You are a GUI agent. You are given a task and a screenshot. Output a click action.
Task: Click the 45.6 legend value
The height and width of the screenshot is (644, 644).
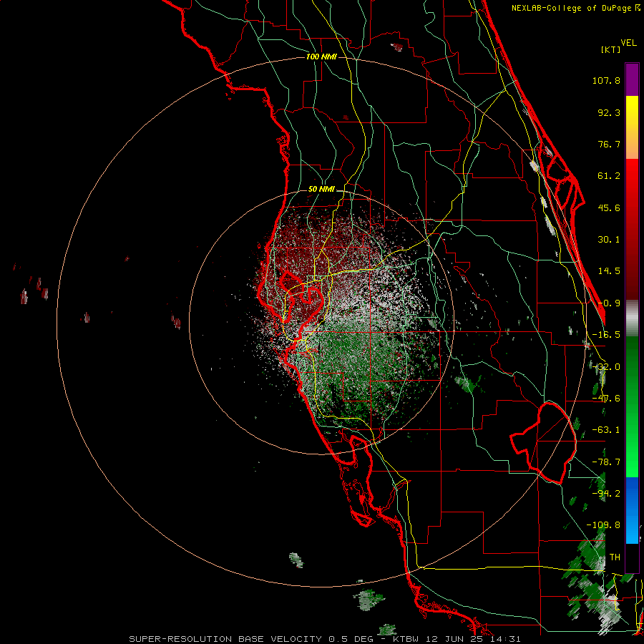pos(609,208)
